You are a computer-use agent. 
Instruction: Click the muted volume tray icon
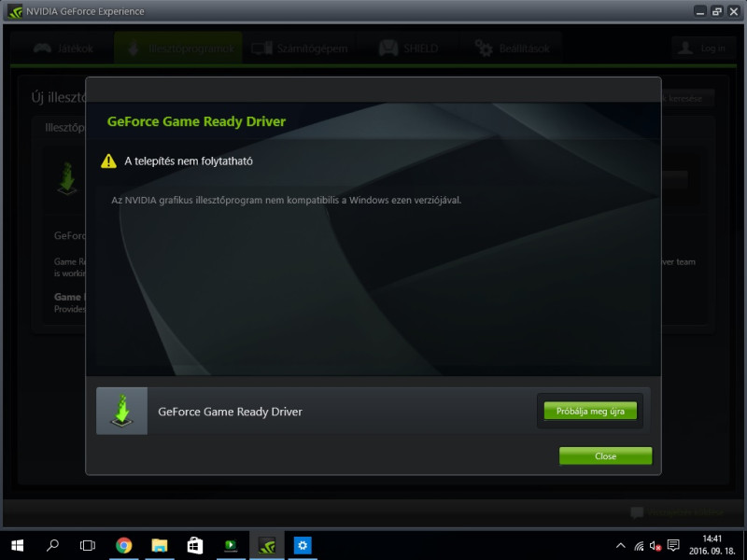pos(655,546)
